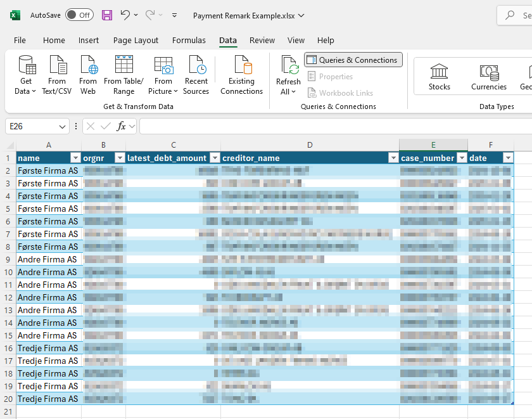
Task: Click Første Firma AS in row 2
Action: coord(48,171)
